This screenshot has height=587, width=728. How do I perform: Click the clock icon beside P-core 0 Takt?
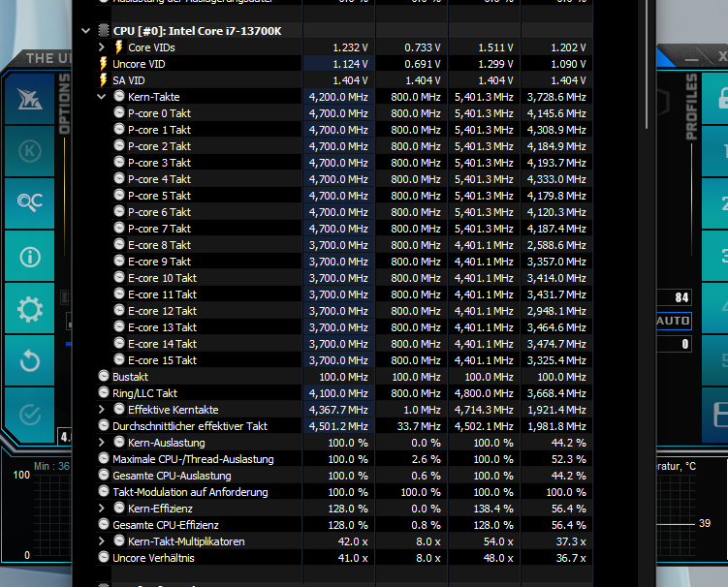click(119, 112)
